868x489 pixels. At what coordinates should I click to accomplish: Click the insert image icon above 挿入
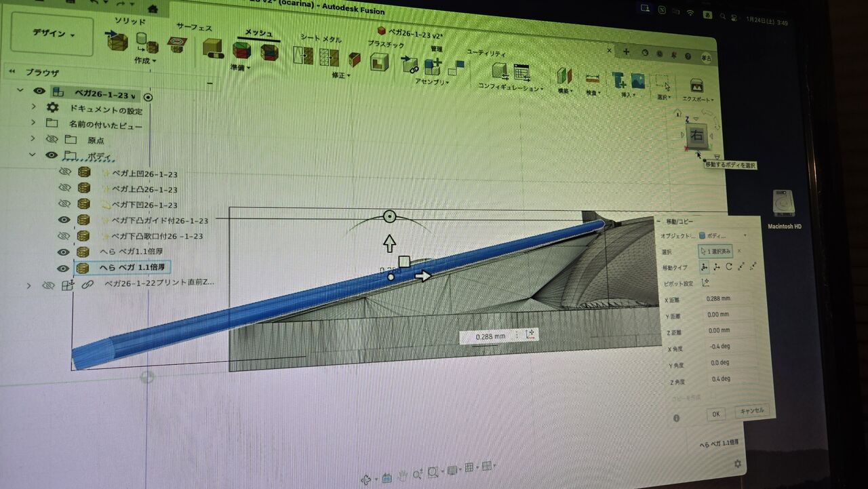[637, 81]
